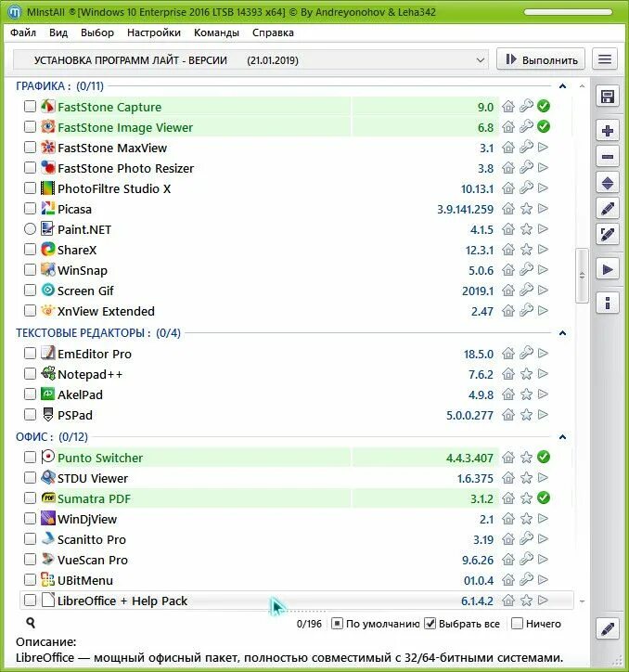The height and width of the screenshot is (672, 629).
Task: Open the УСТАНОВКА ПРОГРАММ ЛАЙТ - ВЕРСИИ dropdown
Action: [x=250, y=60]
